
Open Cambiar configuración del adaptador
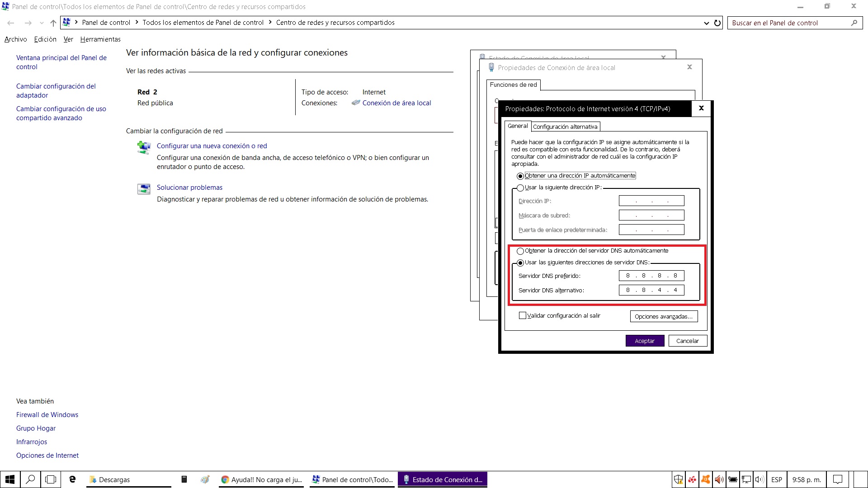(x=56, y=91)
